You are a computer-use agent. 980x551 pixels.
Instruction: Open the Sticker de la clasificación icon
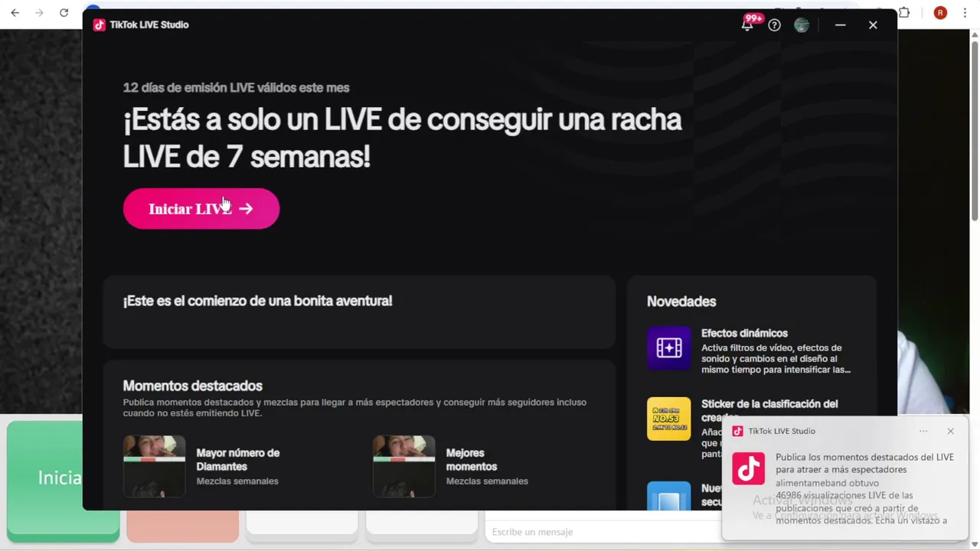[668, 419]
